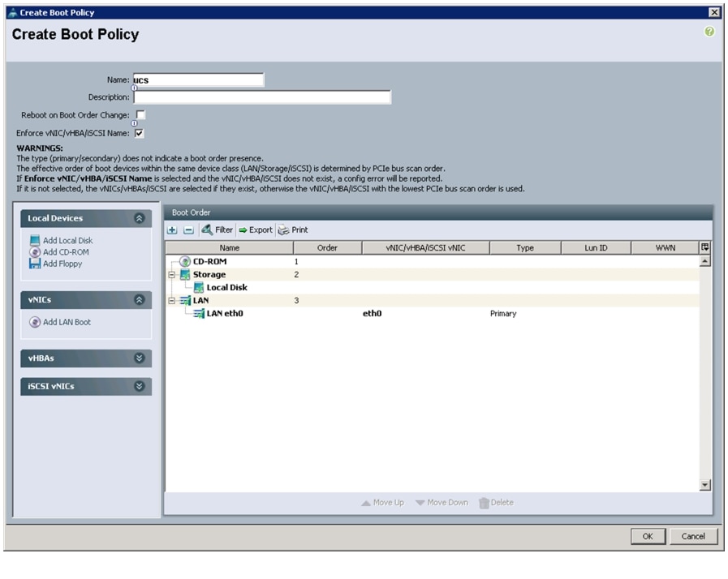Expand the iSCSI vNICs panel
728x579 pixels.
[140, 386]
